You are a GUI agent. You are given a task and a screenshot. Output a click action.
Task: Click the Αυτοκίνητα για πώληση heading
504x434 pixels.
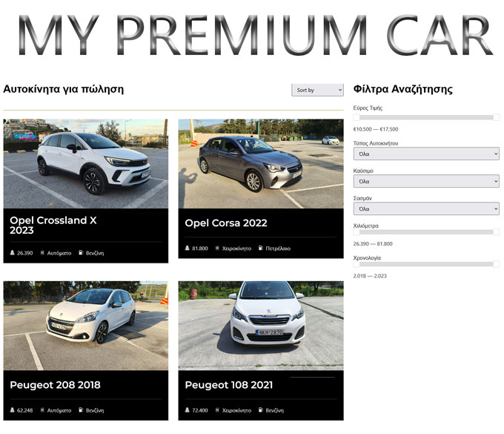(63, 89)
